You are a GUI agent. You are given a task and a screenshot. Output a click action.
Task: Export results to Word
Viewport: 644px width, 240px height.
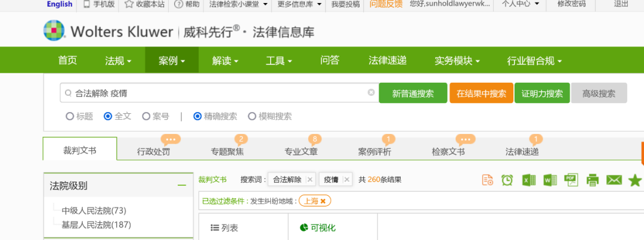550,180
